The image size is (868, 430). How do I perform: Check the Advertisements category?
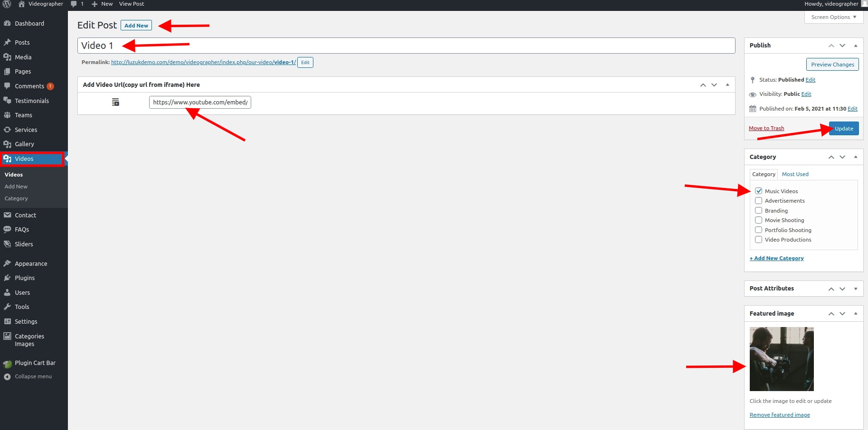(758, 201)
